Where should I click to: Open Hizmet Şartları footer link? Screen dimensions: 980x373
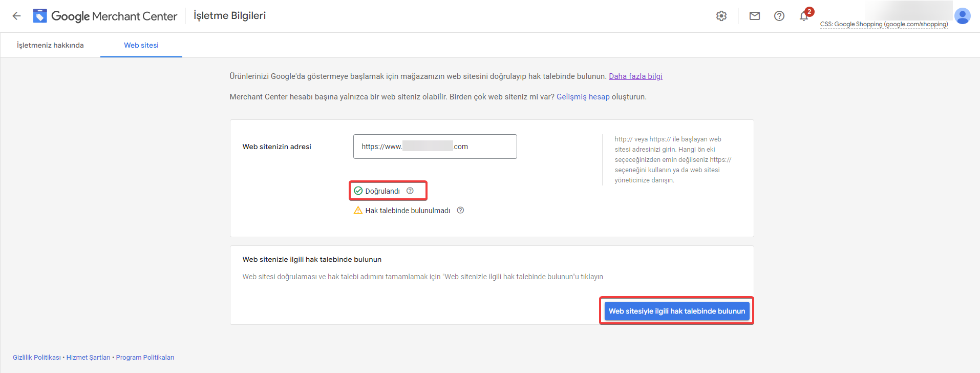tap(88, 358)
